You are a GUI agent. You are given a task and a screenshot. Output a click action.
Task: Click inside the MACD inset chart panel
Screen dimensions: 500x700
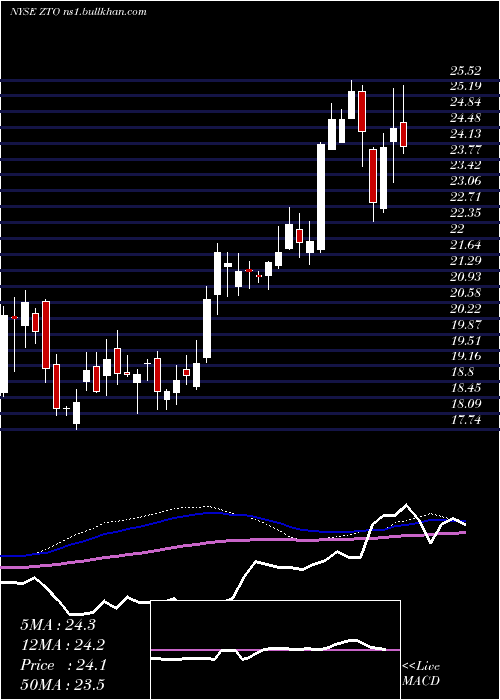(x=275, y=650)
